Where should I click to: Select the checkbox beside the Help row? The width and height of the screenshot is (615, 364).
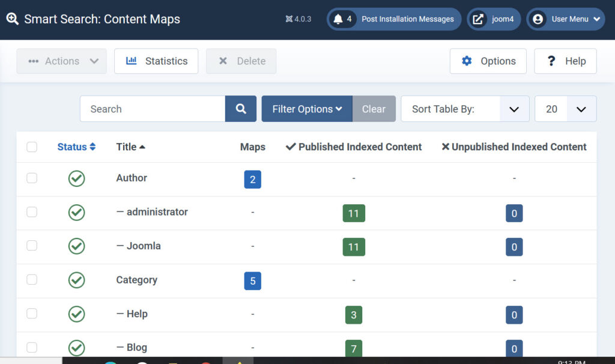click(32, 314)
